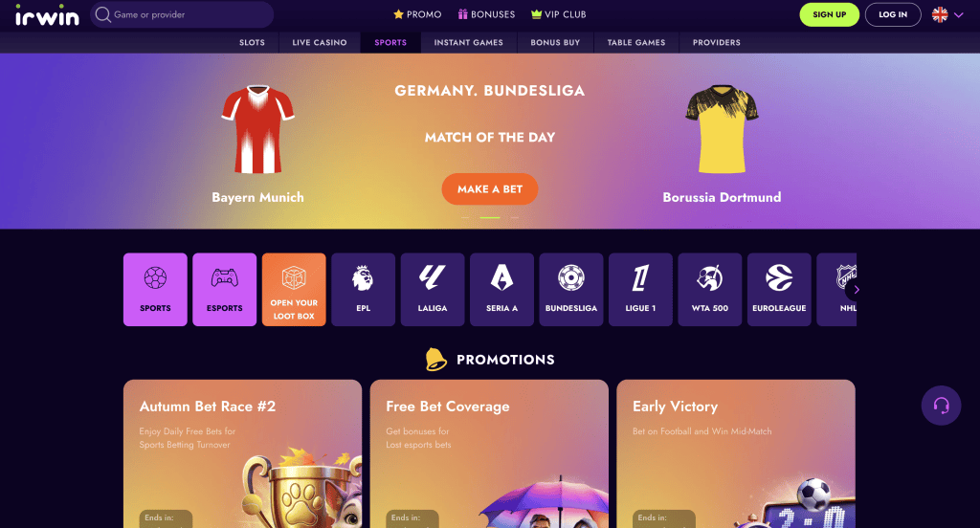
Task: Go to the Live Casino tab
Action: tap(320, 42)
